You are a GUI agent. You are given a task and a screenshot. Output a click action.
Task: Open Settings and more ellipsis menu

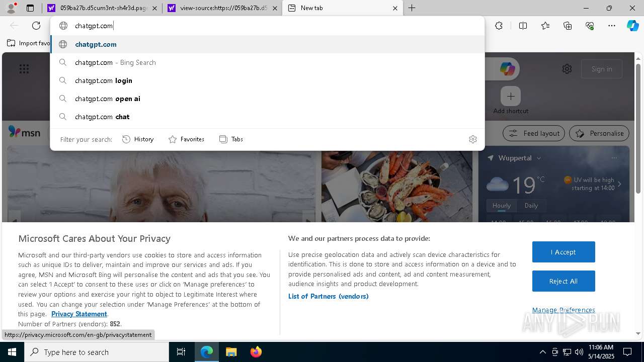[612, 26]
